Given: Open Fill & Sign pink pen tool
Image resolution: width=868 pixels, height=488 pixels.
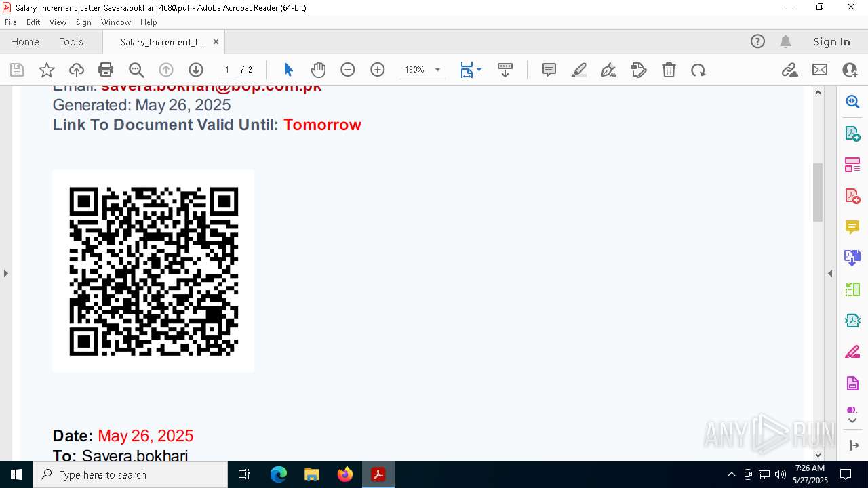Looking at the screenshot, I should [x=852, y=352].
